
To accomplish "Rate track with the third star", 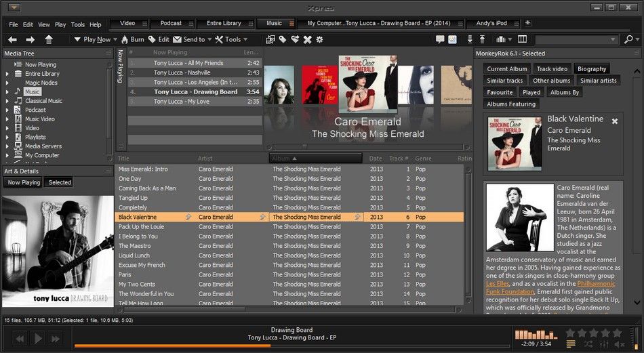I will 594,333.
